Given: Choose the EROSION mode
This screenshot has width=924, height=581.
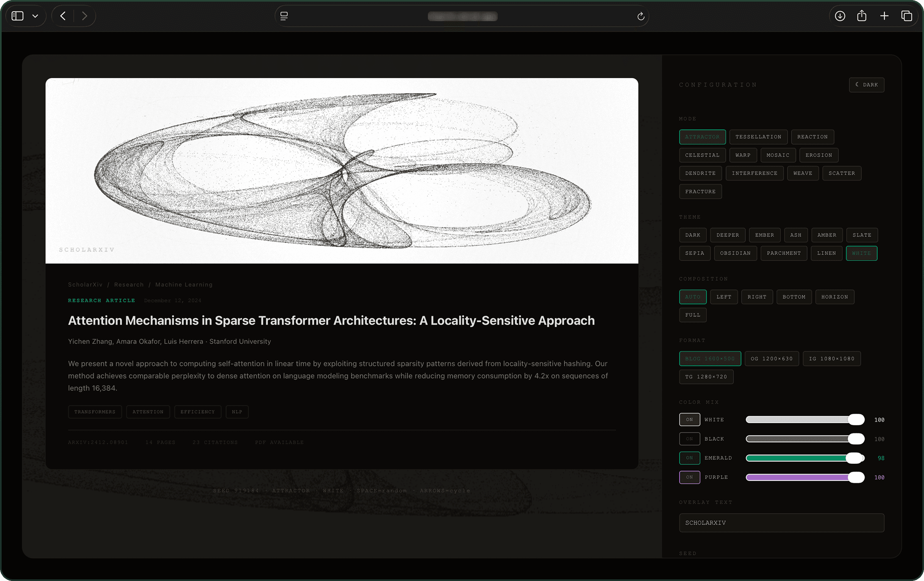Looking at the screenshot, I should (x=819, y=155).
